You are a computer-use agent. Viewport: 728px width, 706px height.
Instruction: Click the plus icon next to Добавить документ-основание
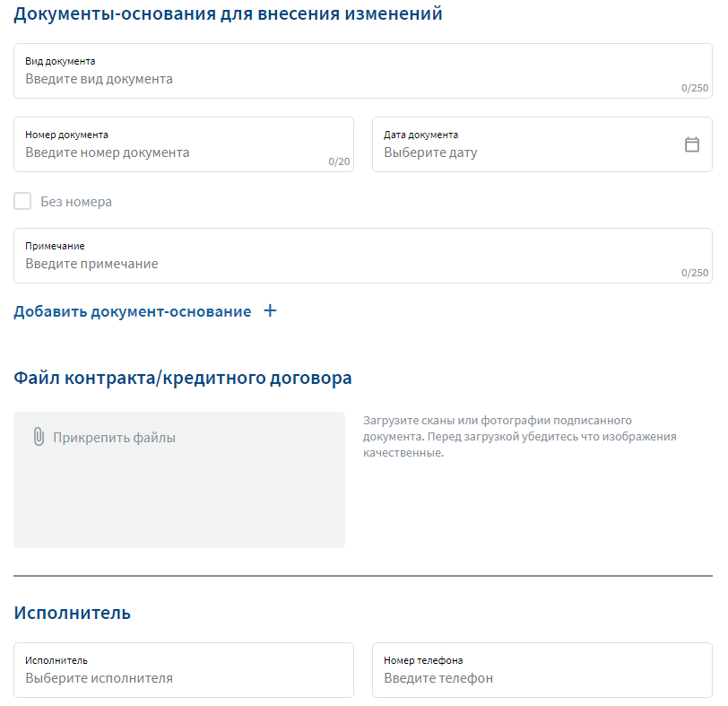270,310
